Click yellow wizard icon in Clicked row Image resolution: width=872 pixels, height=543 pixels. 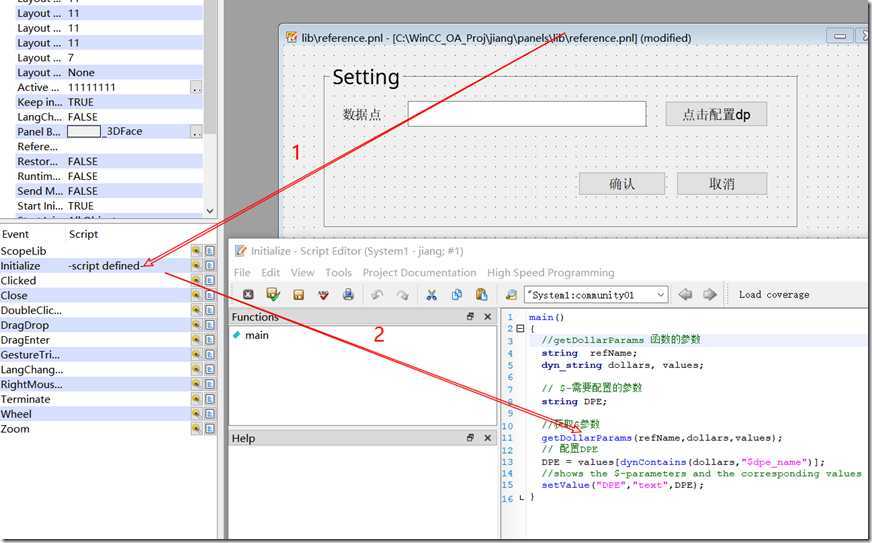196,280
